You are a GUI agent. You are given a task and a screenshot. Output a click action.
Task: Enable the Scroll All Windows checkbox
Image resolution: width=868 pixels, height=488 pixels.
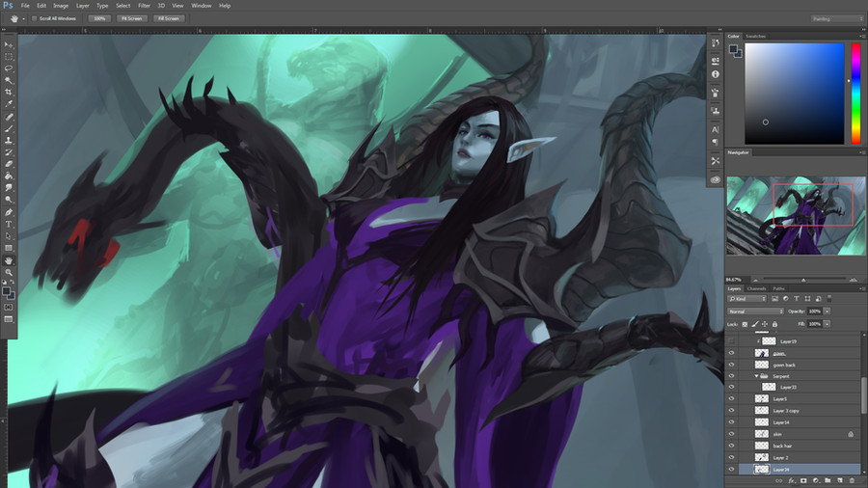[35, 18]
